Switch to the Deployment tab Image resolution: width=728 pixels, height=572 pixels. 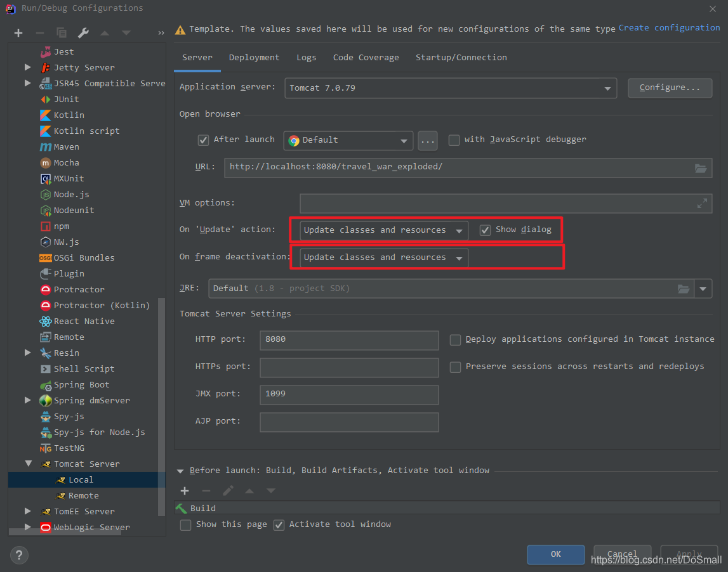click(254, 58)
